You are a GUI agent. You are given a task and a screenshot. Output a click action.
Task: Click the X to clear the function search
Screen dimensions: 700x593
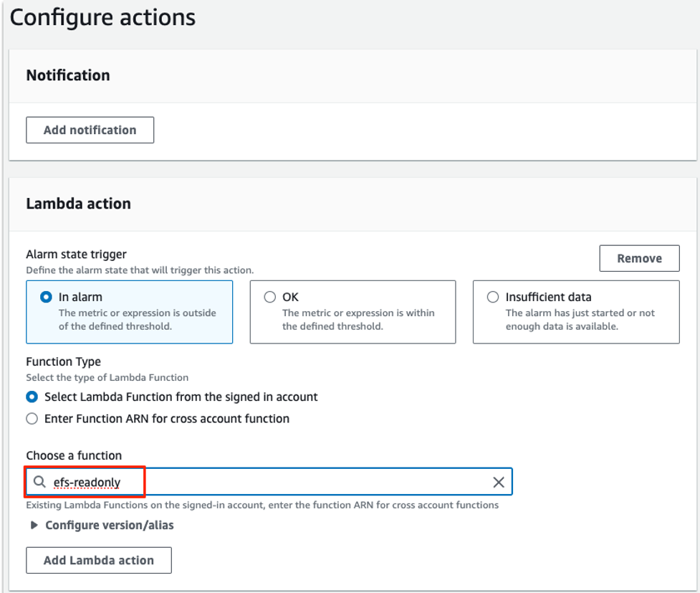click(x=499, y=482)
